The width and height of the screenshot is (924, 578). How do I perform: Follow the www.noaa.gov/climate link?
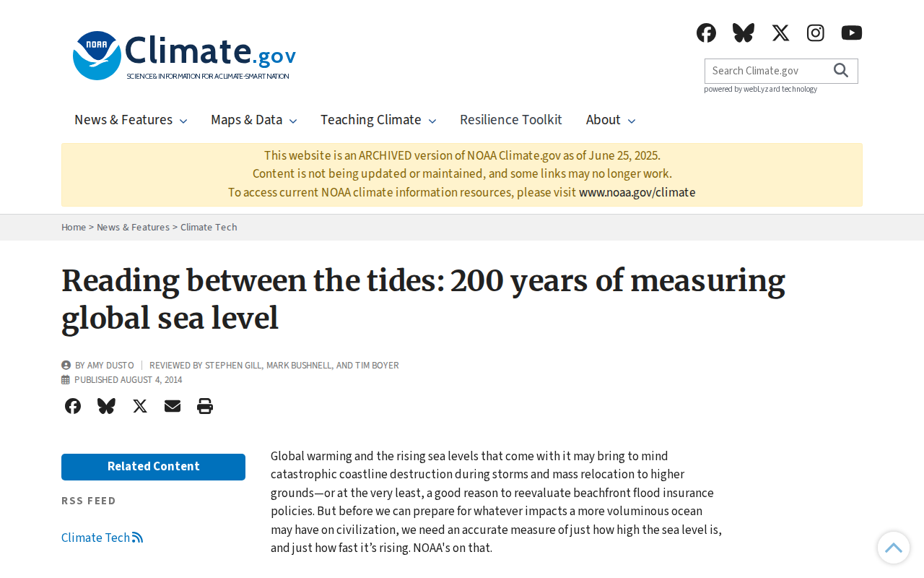click(x=637, y=192)
